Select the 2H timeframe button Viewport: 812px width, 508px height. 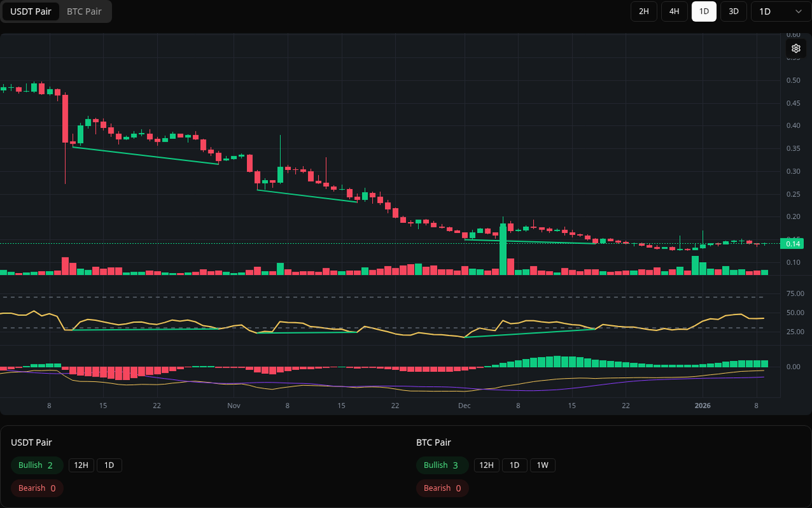[x=644, y=12]
